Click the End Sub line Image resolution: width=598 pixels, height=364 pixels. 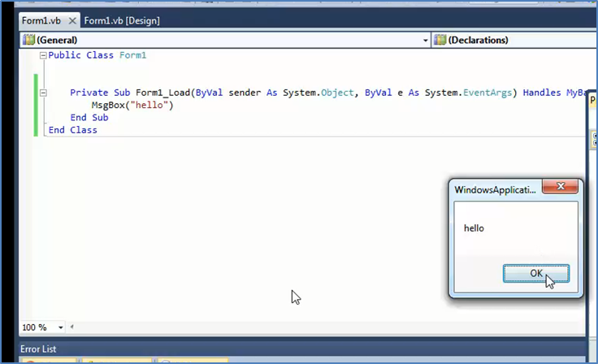pyautogui.click(x=89, y=118)
